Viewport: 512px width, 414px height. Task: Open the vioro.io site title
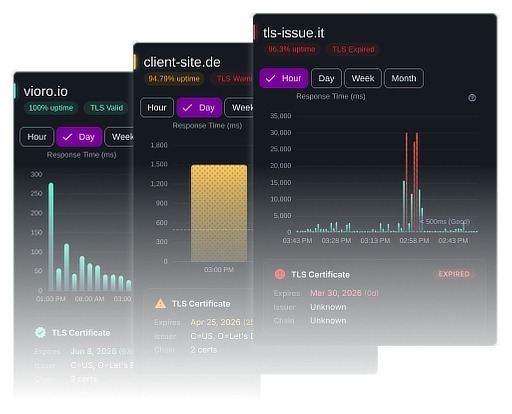[x=45, y=91]
